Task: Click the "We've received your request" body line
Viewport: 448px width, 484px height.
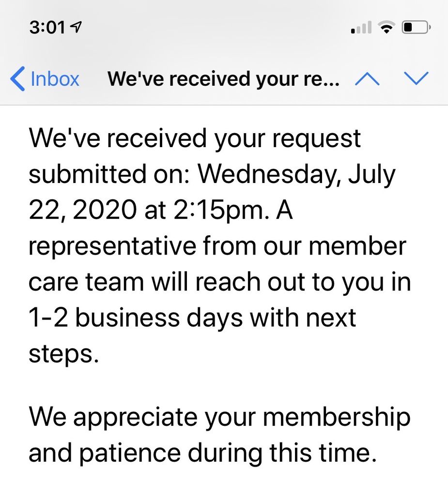Action: pos(195,138)
